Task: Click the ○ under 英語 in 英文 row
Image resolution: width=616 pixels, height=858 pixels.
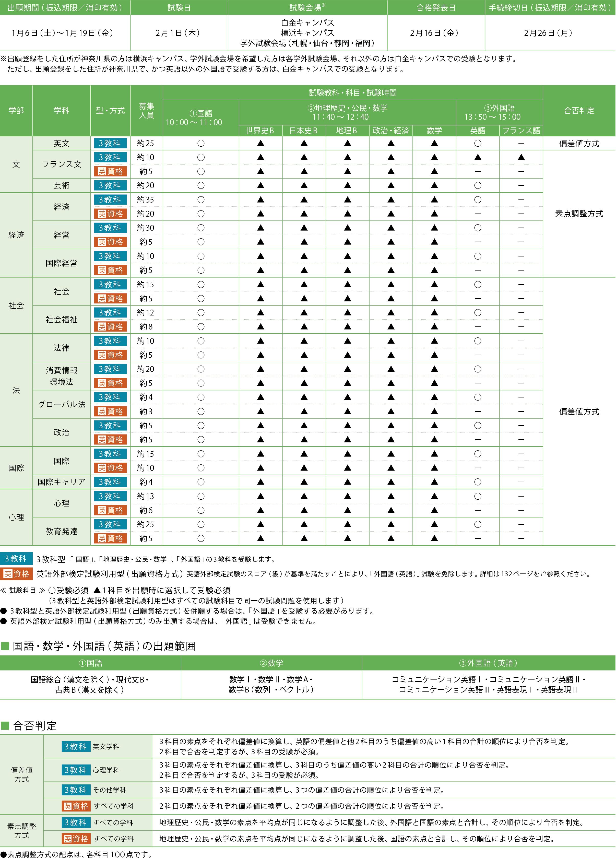Action: tap(478, 143)
